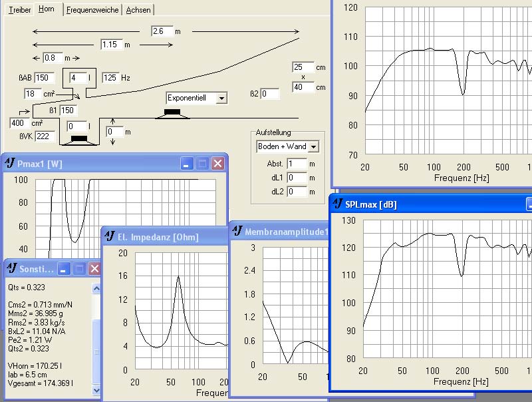The width and height of the screenshot is (532, 402).
Task: Click the Membranamplitude title bar
Action: coord(279,232)
